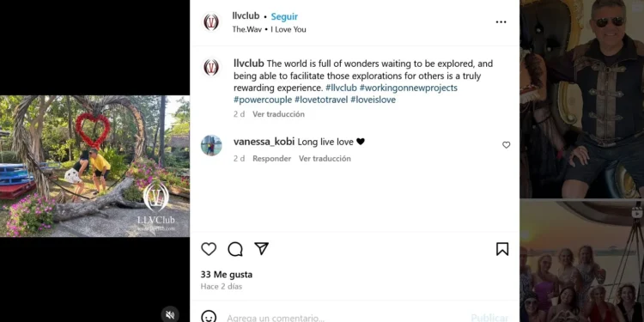
Task: View who liked via 33 Me gusta
Action: [227, 275]
